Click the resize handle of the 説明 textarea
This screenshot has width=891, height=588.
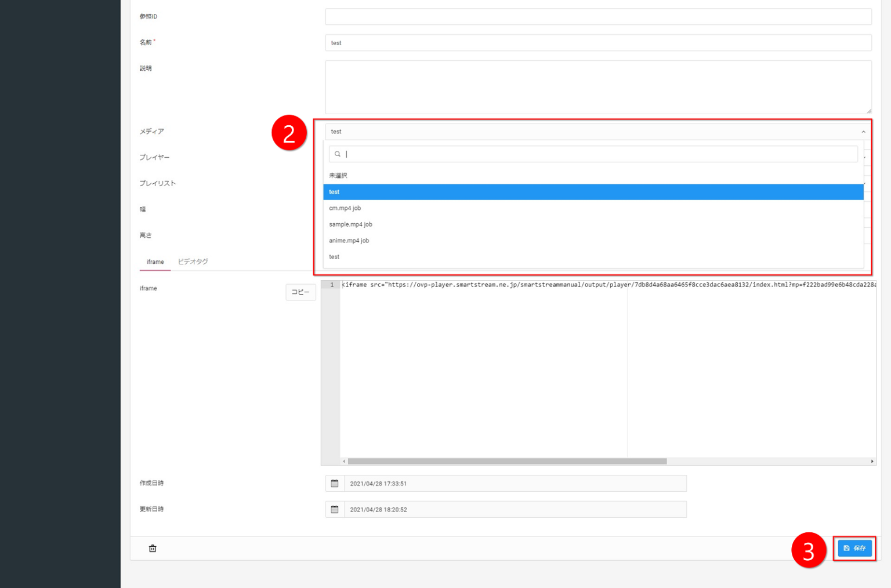868,111
